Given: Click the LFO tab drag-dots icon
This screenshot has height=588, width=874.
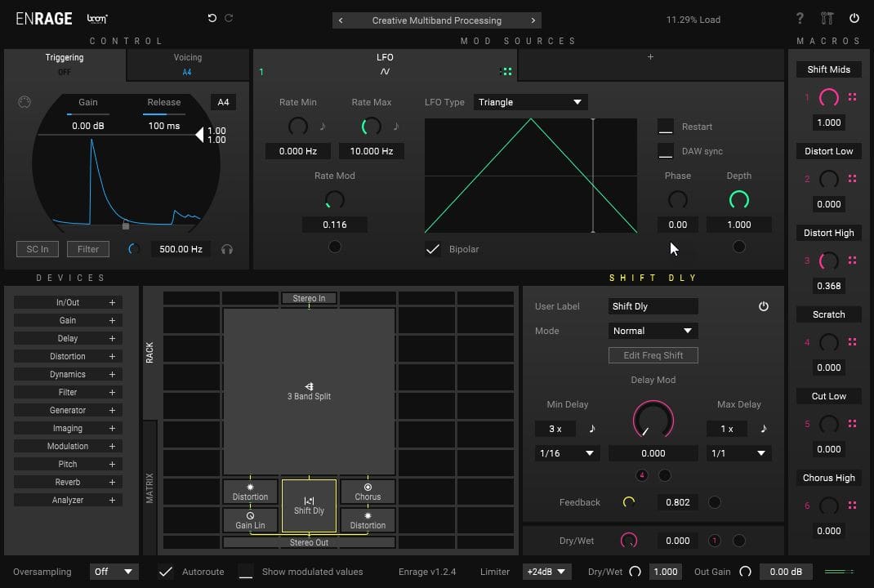Looking at the screenshot, I should point(506,71).
